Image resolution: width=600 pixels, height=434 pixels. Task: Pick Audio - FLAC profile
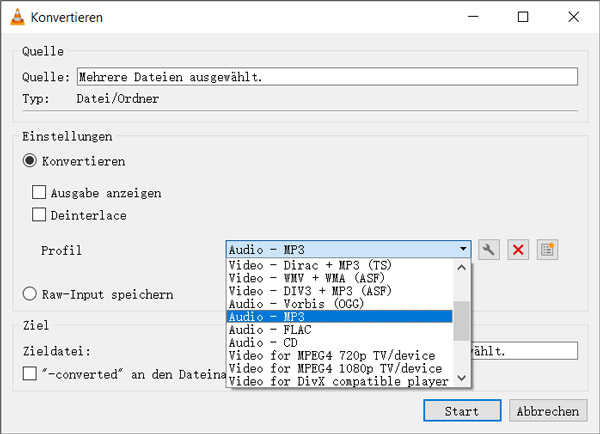340,330
